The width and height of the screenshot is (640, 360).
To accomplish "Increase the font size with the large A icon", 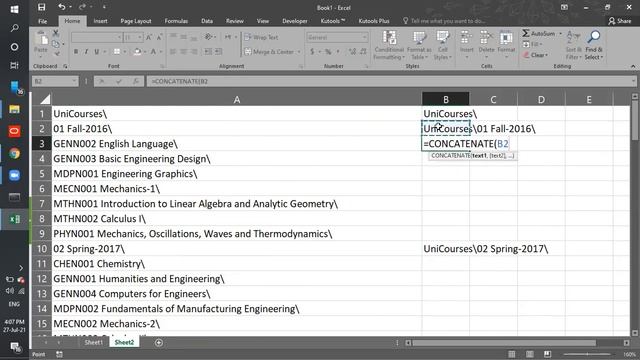I will click(x=149, y=38).
